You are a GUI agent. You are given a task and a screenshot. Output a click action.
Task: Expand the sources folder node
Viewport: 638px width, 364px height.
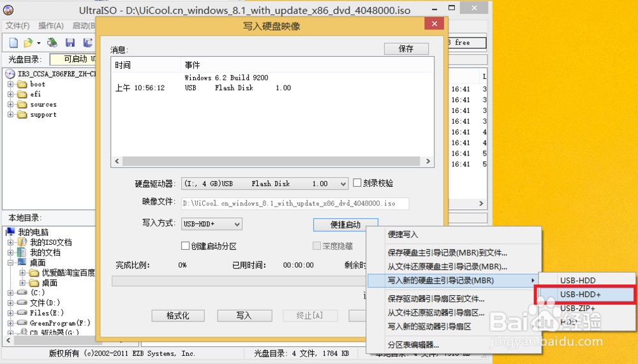(x=10, y=105)
